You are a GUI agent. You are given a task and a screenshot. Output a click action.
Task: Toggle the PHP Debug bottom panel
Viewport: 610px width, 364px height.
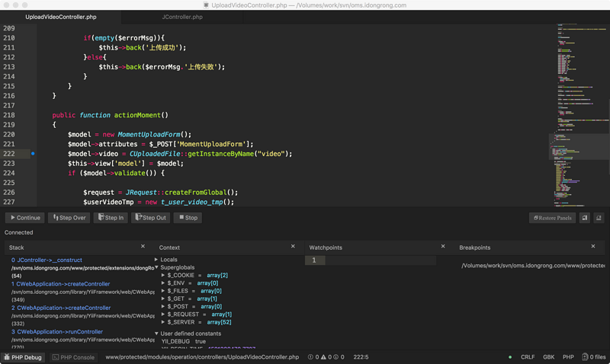pos(23,357)
